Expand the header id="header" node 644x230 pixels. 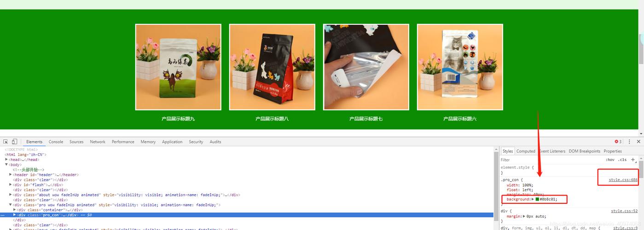(11, 175)
